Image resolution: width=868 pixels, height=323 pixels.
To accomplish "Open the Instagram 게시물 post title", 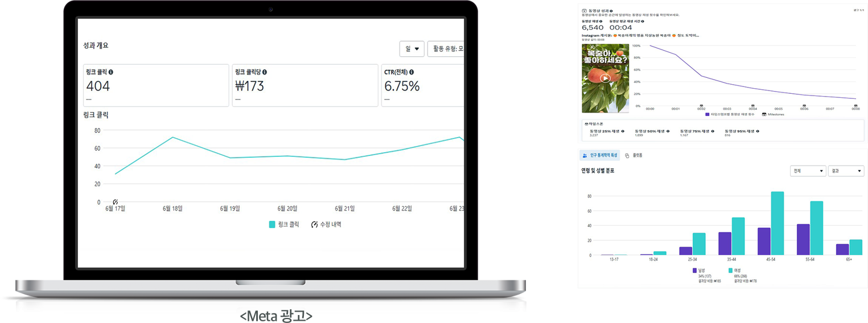I will [x=640, y=35].
